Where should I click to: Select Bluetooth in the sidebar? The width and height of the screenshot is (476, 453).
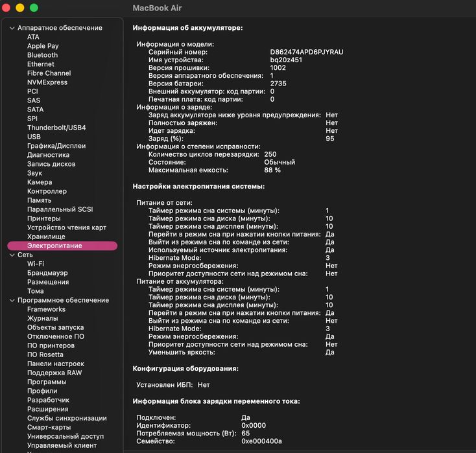pos(42,55)
